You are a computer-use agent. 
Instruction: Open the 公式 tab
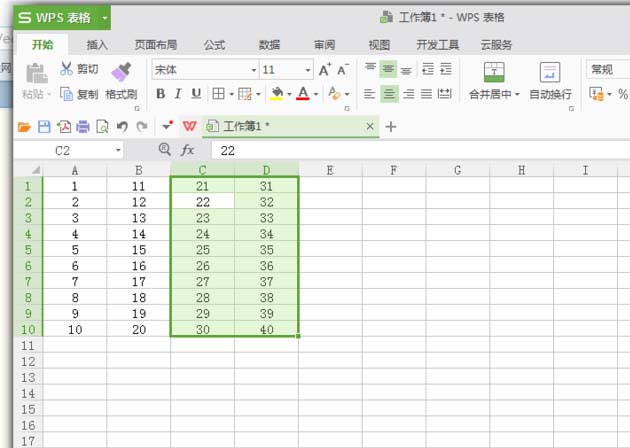[215, 45]
